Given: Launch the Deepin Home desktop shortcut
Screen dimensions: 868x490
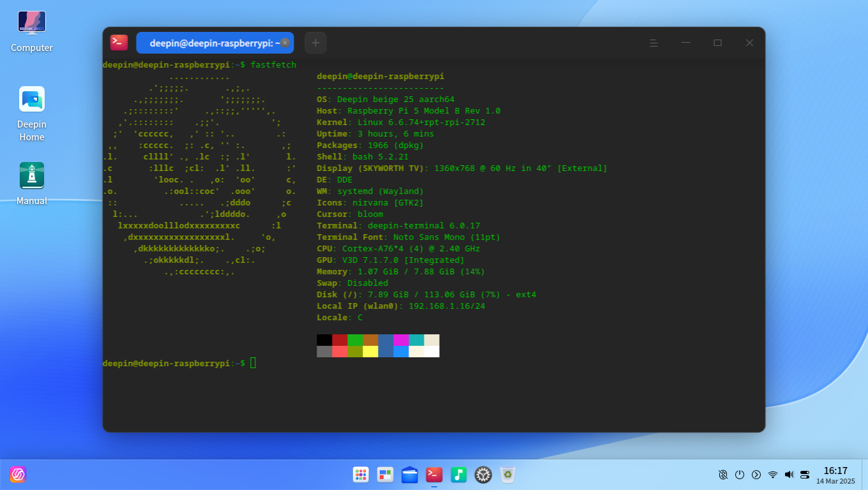Looking at the screenshot, I should pos(32,114).
